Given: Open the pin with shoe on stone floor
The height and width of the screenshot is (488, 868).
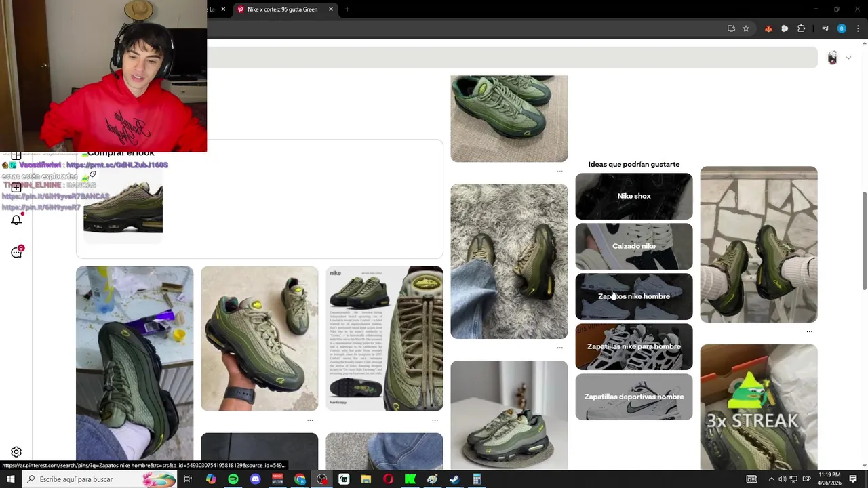Looking at the screenshot, I should coord(759,244).
